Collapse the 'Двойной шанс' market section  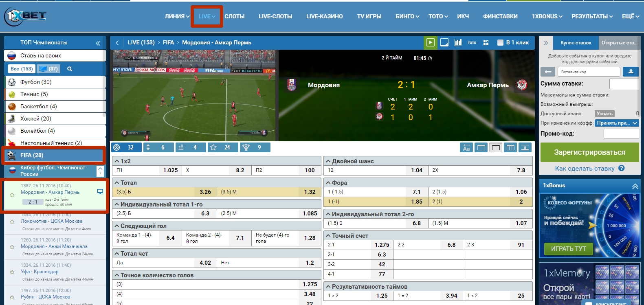[328, 161]
